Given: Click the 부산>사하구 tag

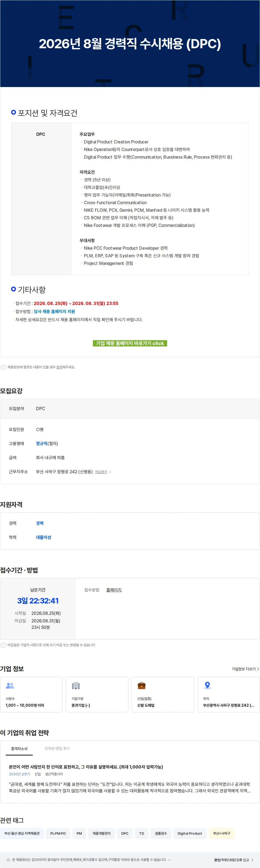Looking at the screenshot, I should click(222, 833).
